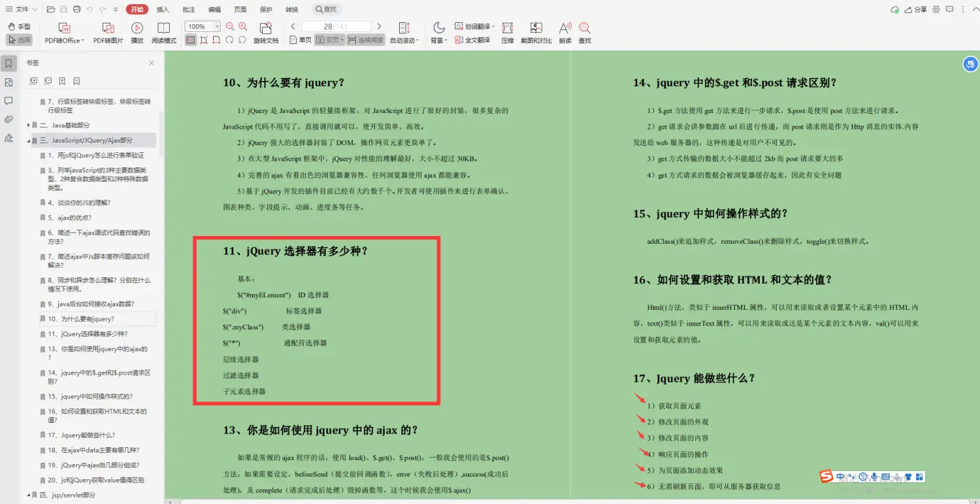Start slideshow with 播放 button
The height and width of the screenshot is (504, 980).
click(137, 33)
